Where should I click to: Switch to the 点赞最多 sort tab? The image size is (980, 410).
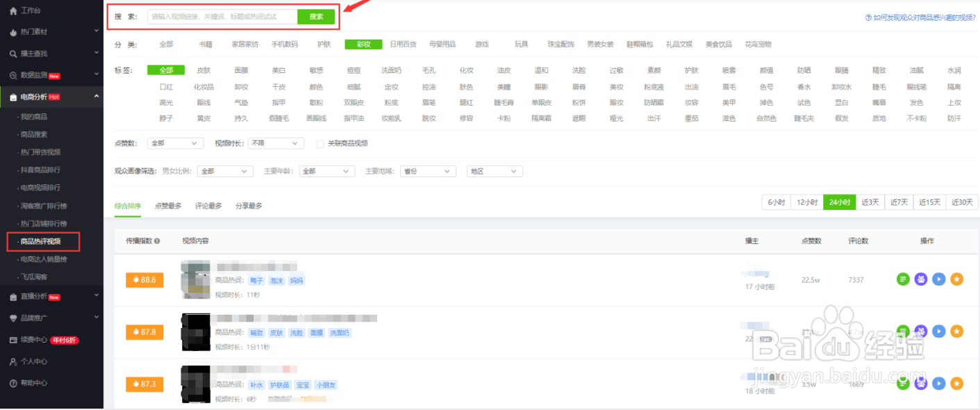pos(168,206)
